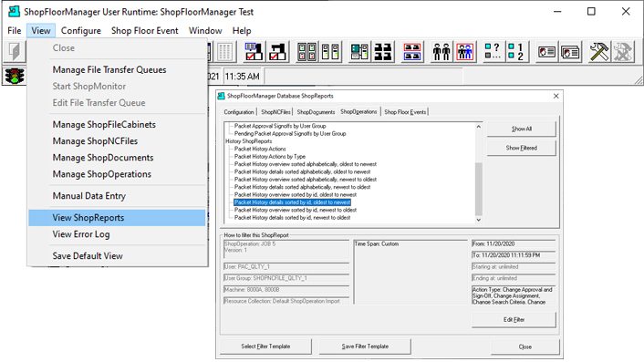Click the door exit toolbar icon
This screenshot has height=362, width=644.
(15, 52)
